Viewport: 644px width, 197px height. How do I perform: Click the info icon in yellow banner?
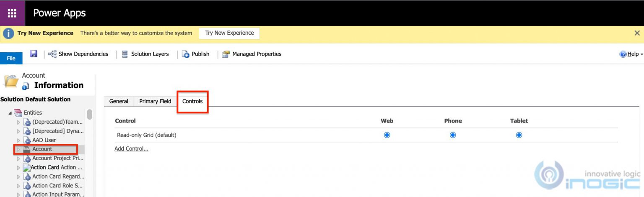point(8,33)
